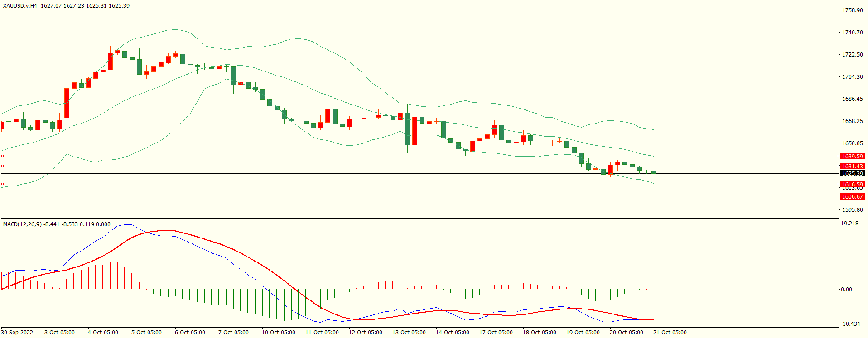The width and height of the screenshot is (868, 338).
Task: Select the 10 Oct 05:00 time label
Action: coord(278,332)
